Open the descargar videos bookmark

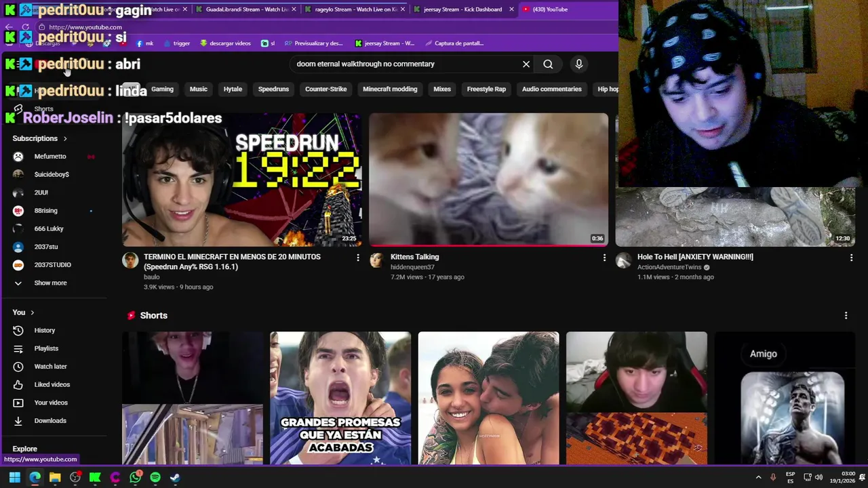(x=225, y=43)
